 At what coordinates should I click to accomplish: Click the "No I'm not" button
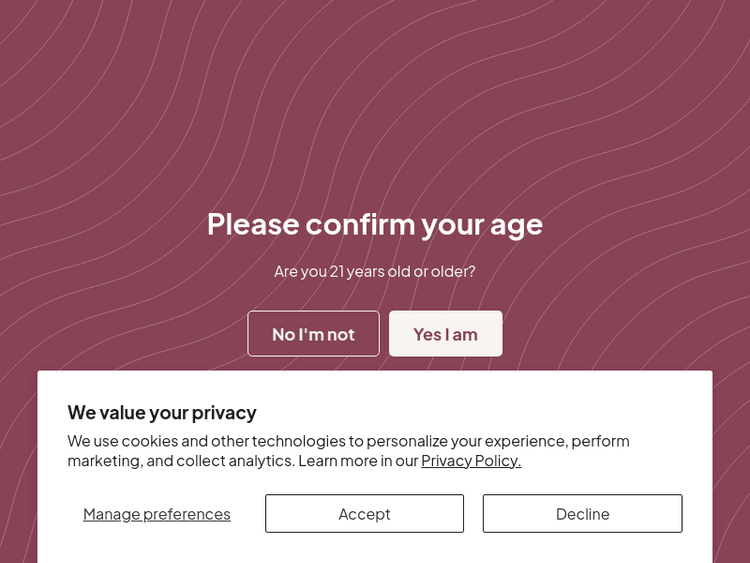tap(313, 334)
